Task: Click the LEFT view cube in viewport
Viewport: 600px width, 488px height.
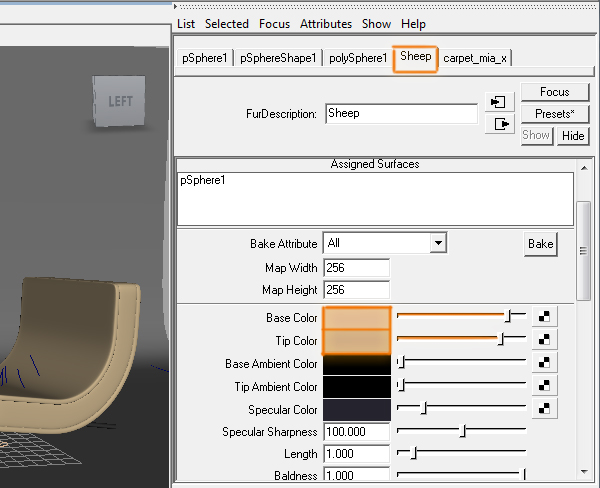Action: pyautogui.click(x=119, y=101)
